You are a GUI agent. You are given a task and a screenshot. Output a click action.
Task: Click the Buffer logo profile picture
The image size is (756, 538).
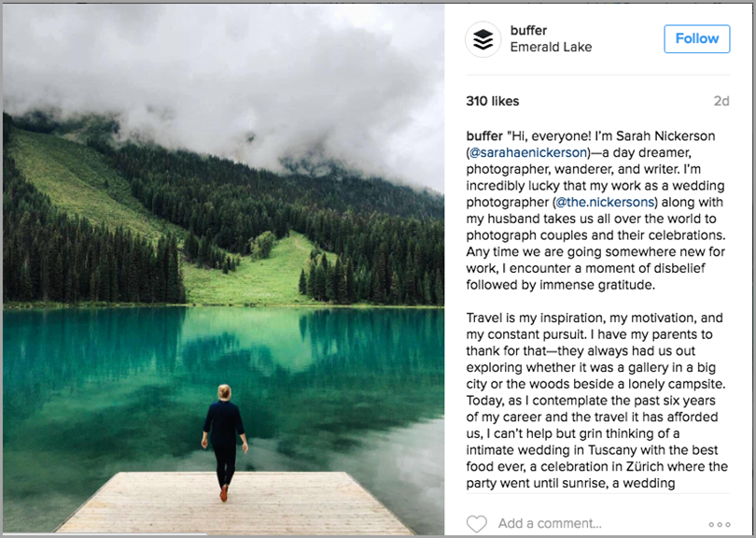(483, 39)
